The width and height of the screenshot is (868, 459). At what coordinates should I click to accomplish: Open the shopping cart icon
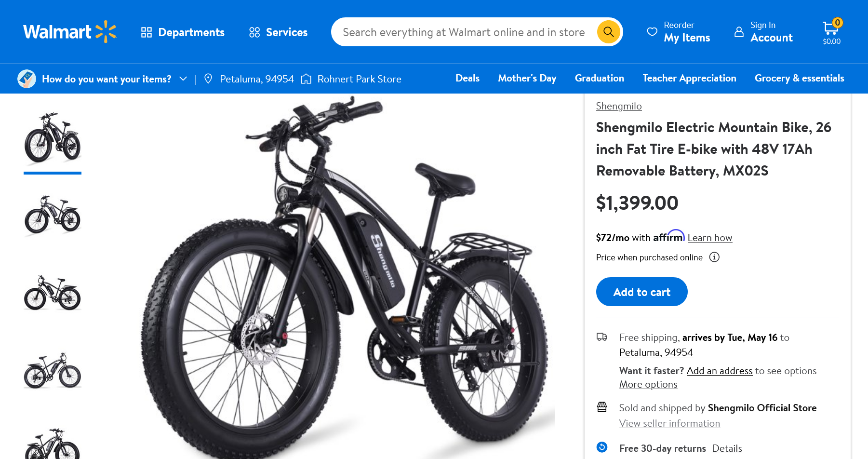[x=830, y=28]
